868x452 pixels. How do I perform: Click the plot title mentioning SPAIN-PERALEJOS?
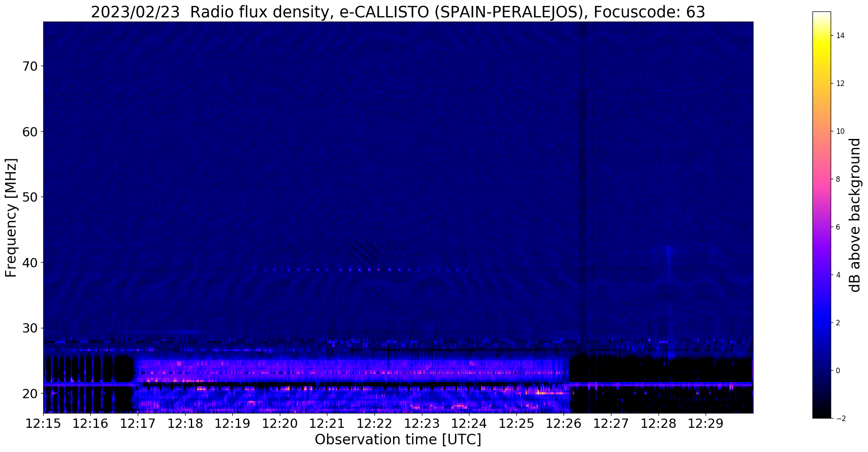[398, 12]
